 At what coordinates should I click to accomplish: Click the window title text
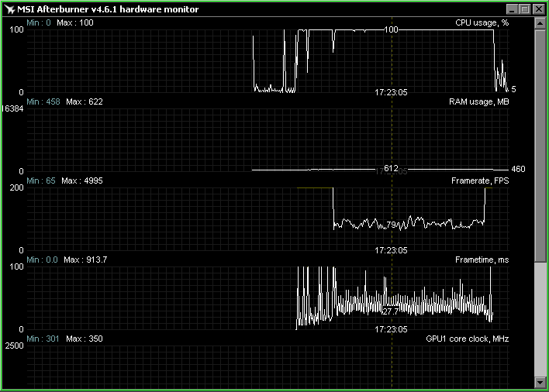108,9
